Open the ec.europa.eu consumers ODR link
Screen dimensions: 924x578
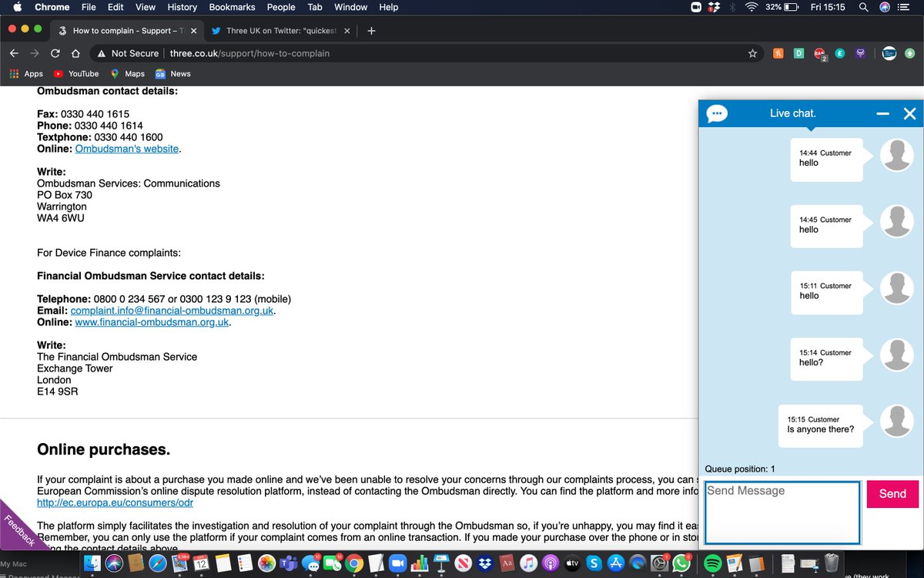click(x=115, y=502)
